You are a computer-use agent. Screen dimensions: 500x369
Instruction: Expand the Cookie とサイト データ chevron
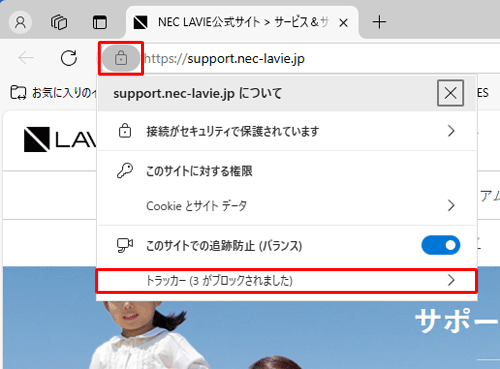click(x=451, y=206)
